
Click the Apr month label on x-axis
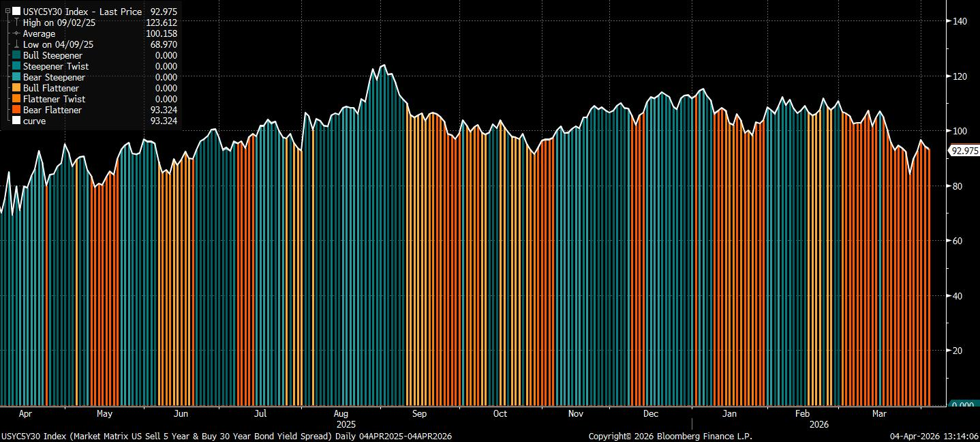click(25, 413)
